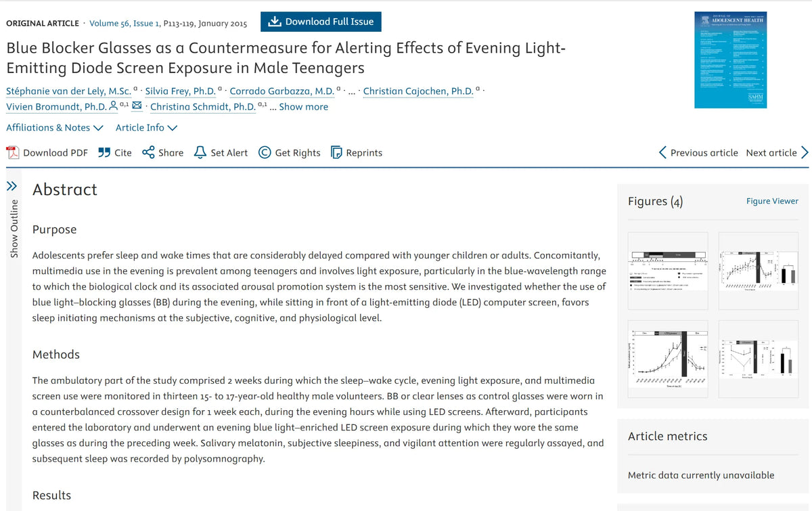Open the Cite quotation icon
The image size is (812, 511).
pyautogui.click(x=104, y=152)
